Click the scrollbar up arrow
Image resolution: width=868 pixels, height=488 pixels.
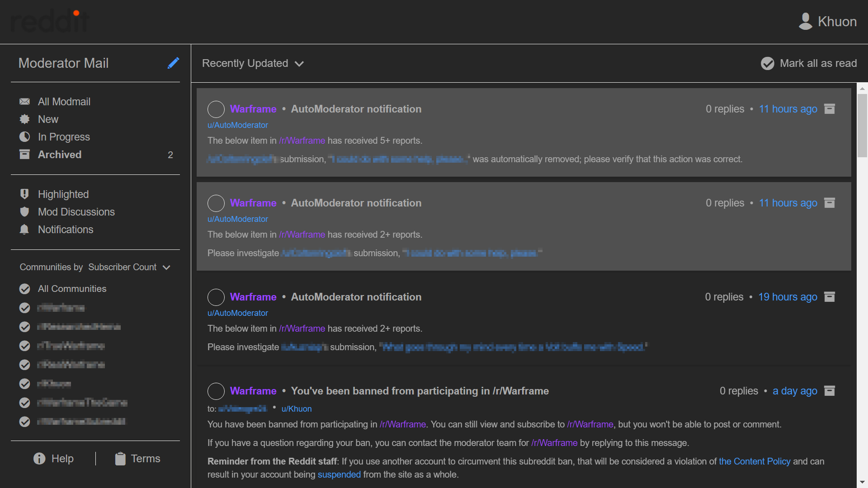point(863,89)
